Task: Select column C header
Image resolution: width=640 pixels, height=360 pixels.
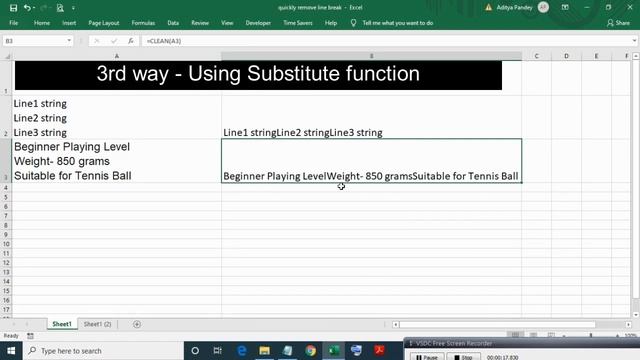Action: 536,56
